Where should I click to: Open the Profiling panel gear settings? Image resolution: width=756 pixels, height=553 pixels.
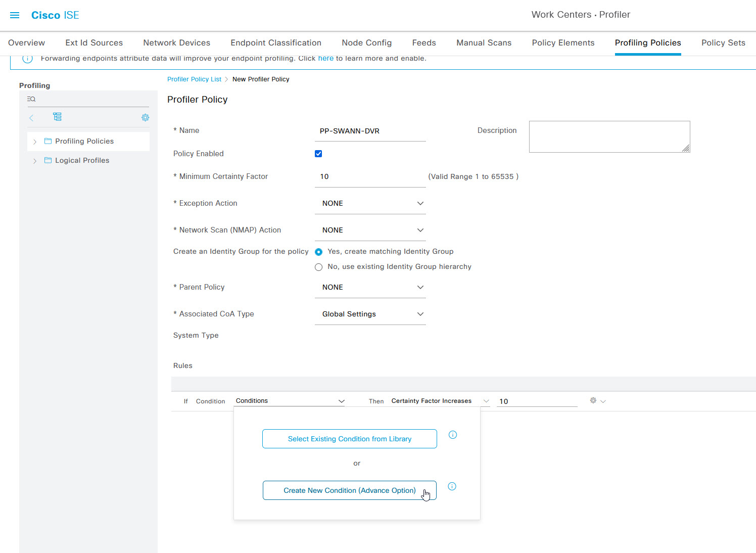[145, 117]
